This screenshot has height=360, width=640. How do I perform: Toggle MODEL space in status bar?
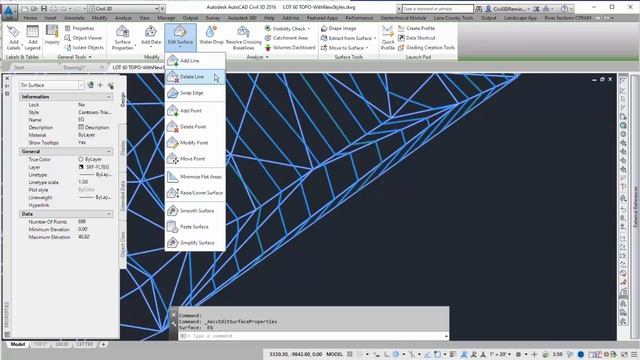pos(334,354)
